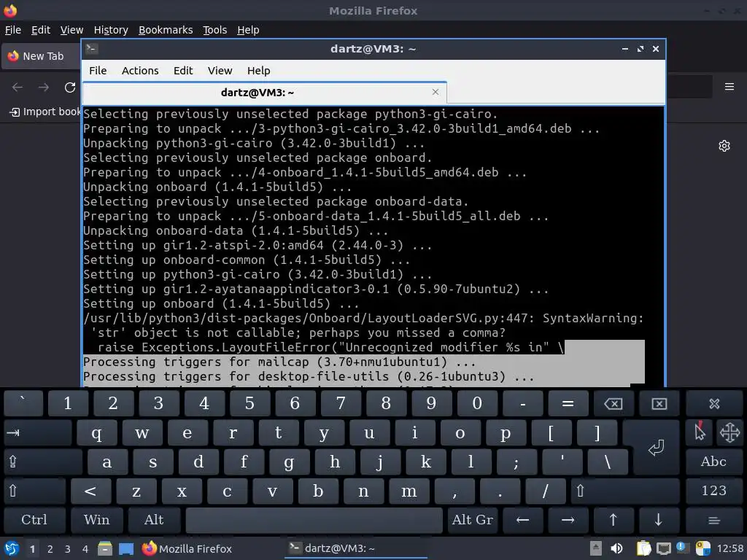Image resolution: width=747 pixels, height=560 pixels.
Task: Switch to workspace 4 in pager
Action: click(x=85, y=549)
